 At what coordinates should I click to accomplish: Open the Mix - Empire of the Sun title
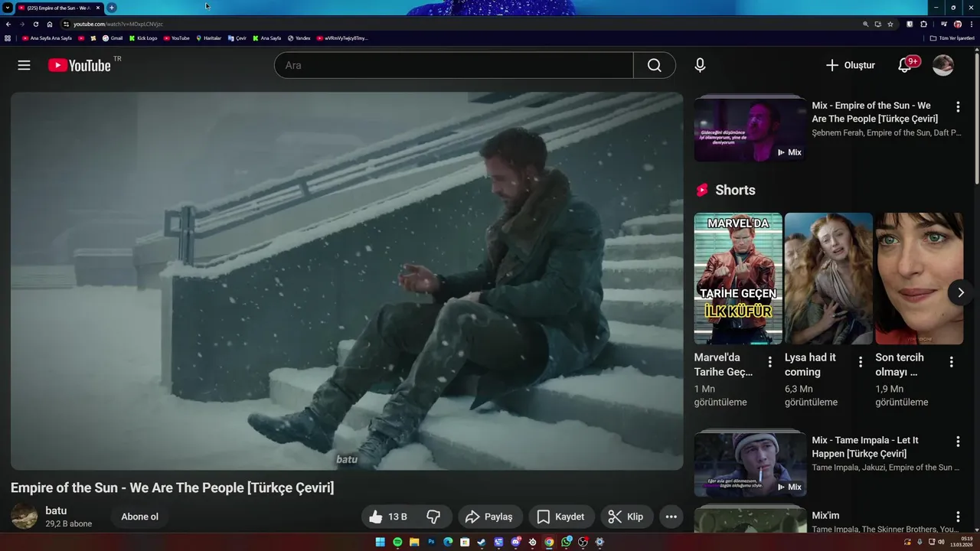[x=875, y=112]
